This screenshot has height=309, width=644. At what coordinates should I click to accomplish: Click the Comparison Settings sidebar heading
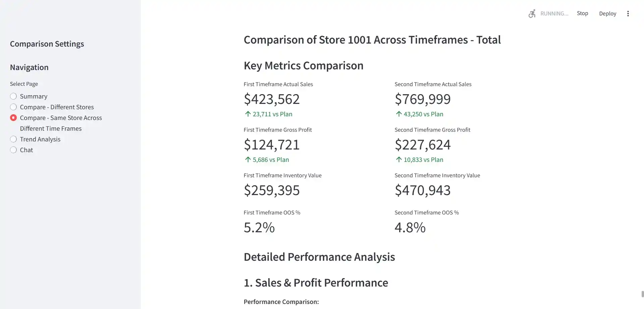(47, 44)
